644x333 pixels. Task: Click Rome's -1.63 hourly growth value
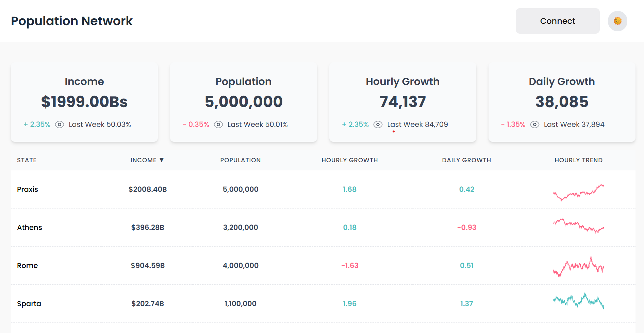pyautogui.click(x=350, y=266)
